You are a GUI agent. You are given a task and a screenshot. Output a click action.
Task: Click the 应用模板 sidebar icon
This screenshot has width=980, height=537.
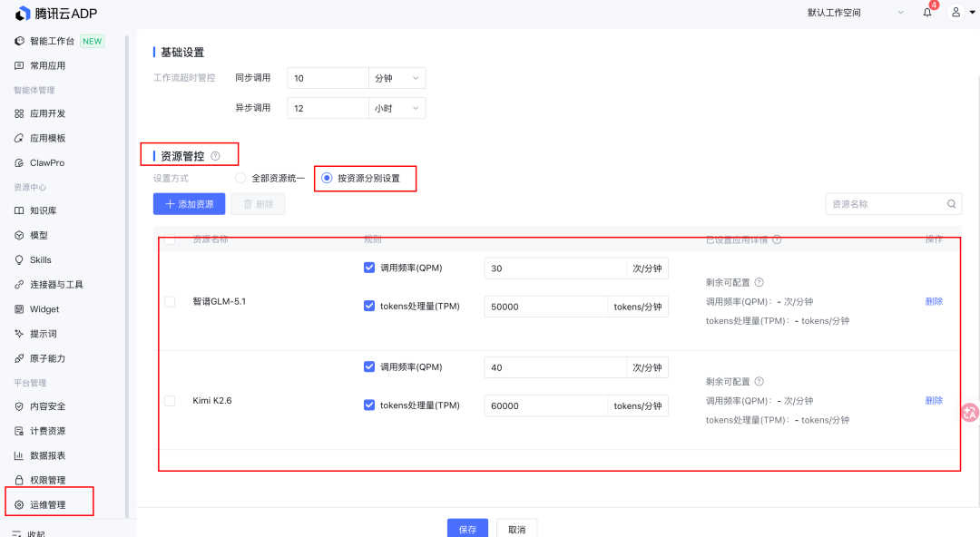pyautogui.click(x=19, y=138)
